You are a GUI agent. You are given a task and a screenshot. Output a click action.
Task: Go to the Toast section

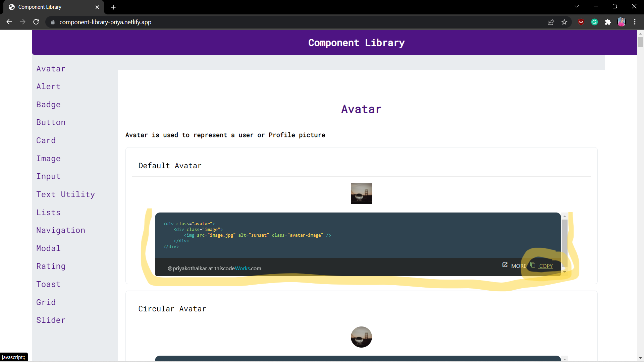49,284
